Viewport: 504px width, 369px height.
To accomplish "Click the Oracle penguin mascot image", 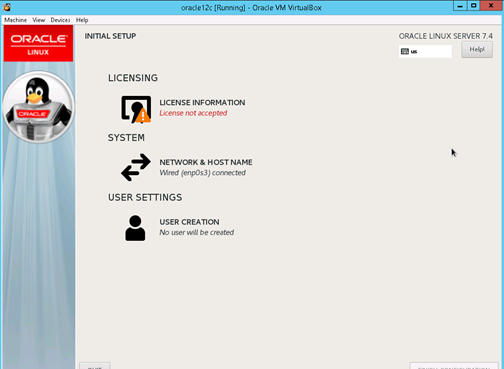I will tap(38, 107).
